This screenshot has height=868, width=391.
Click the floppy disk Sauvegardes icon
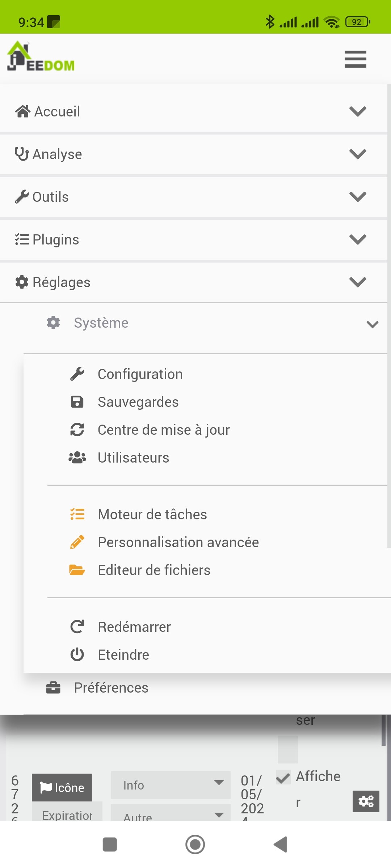point(77,402)
